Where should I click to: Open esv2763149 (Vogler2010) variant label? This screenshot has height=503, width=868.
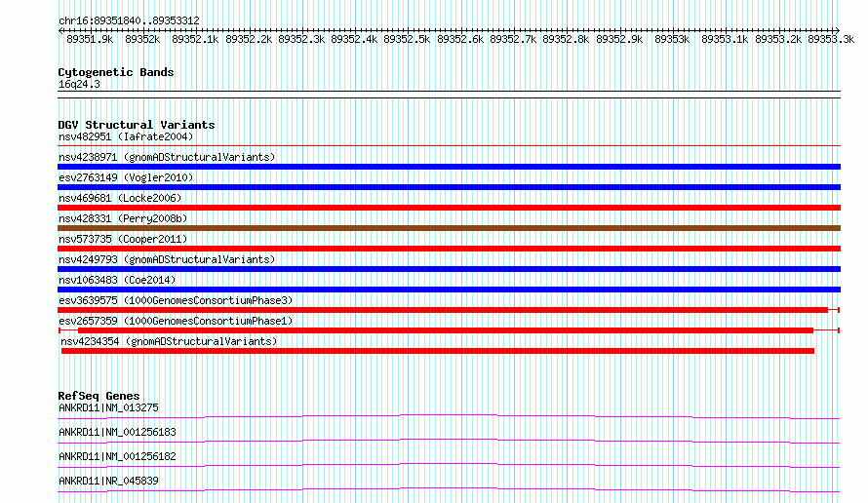126,177
